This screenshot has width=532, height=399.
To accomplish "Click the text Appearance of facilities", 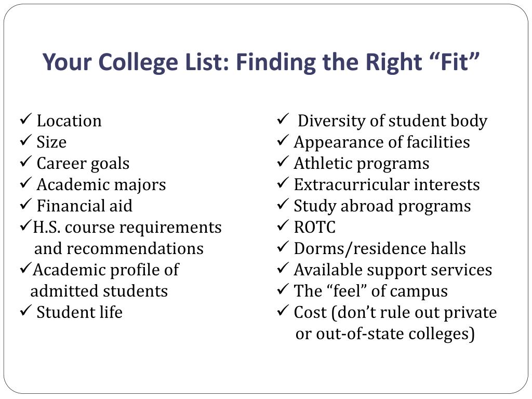I will point(382,142).
